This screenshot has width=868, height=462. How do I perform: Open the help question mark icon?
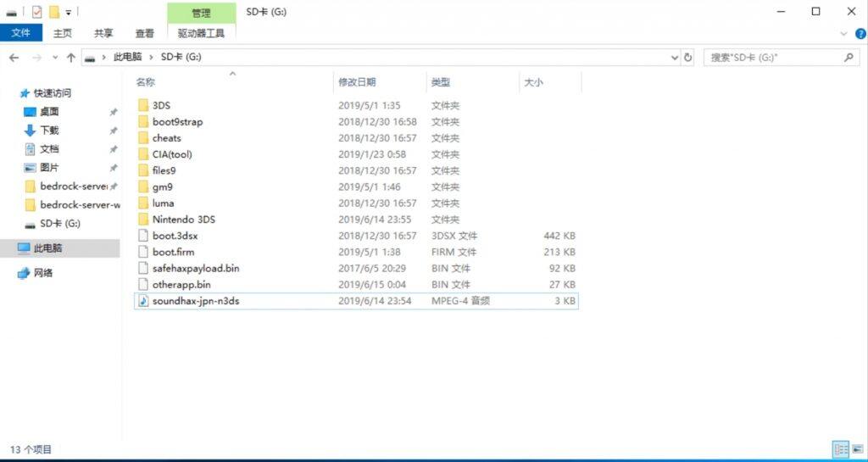coord(861,34)
